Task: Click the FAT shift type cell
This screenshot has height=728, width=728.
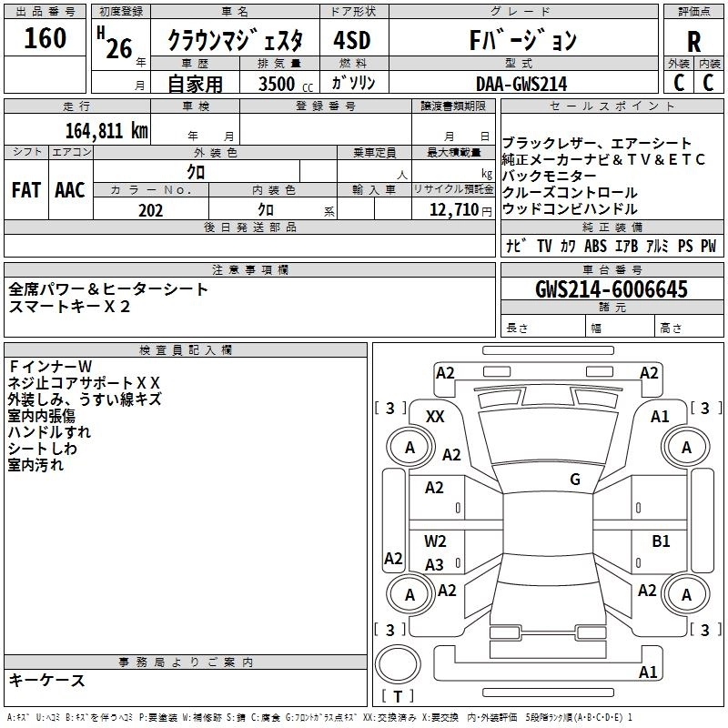Action: click(x=25, y=190)
